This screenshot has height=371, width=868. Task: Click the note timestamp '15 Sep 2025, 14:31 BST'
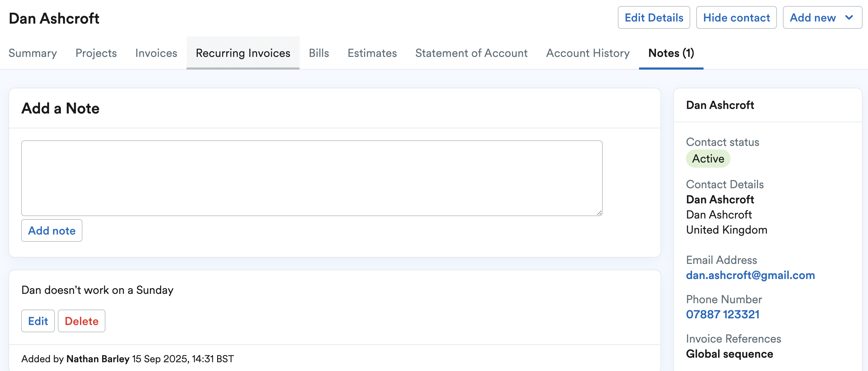[183, 359]
